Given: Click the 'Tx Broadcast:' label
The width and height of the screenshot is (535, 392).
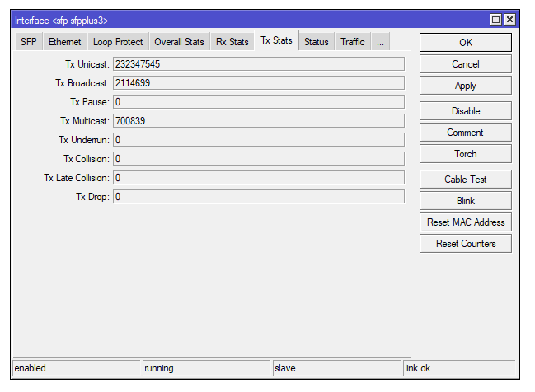Looking at the screenshot, I should pos(82,83).
